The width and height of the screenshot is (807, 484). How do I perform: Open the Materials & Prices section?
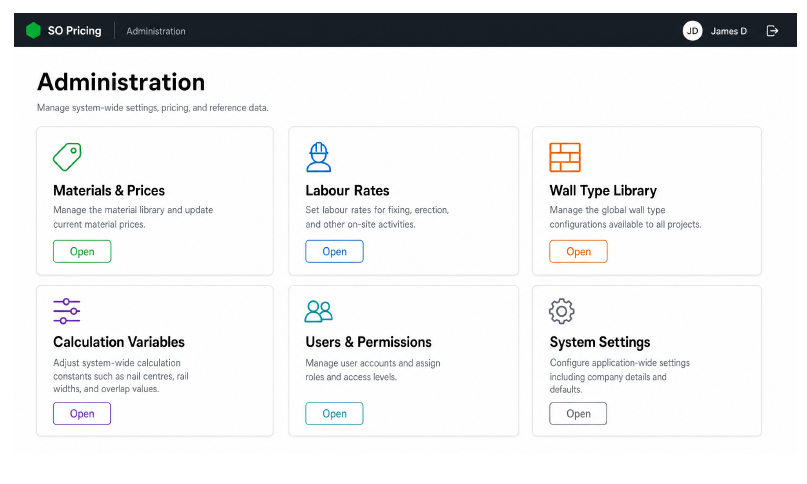tap(82, 251)
